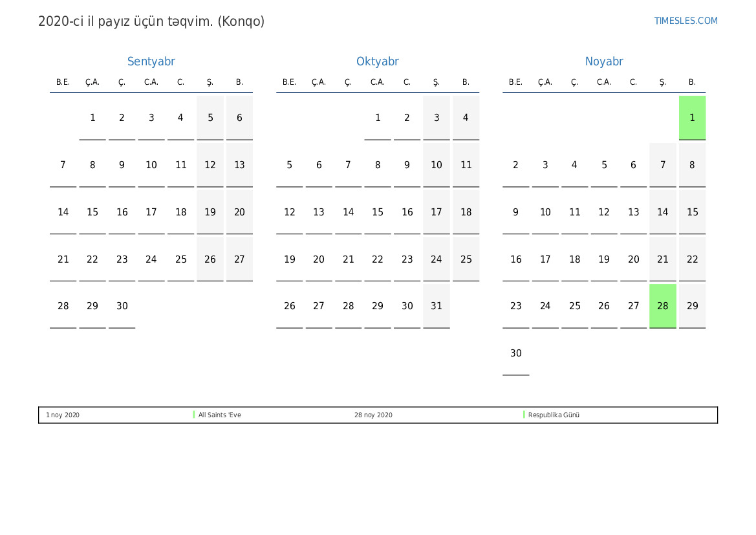756x535 pixels.
Task: Click the 1 noy 2020 legend date
Action: [63, 415]
